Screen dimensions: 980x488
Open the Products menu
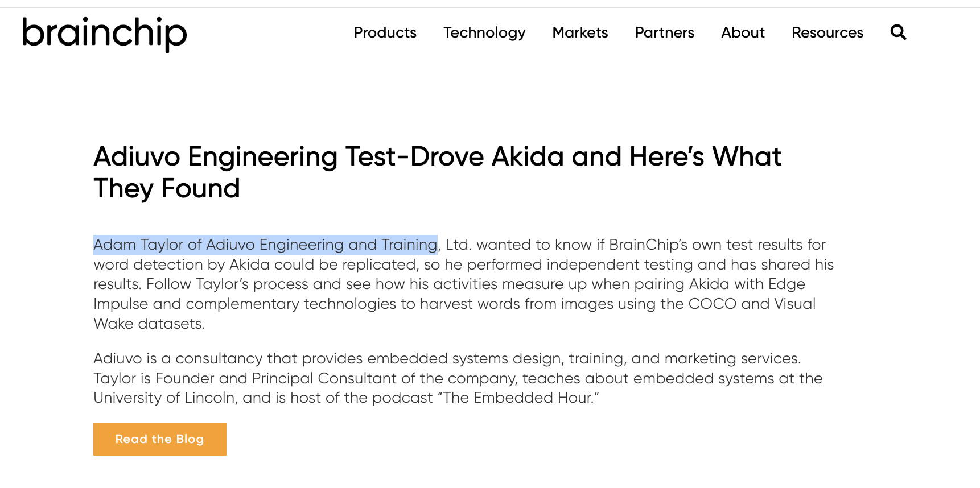pyautogui.click(x=385, y=32)
